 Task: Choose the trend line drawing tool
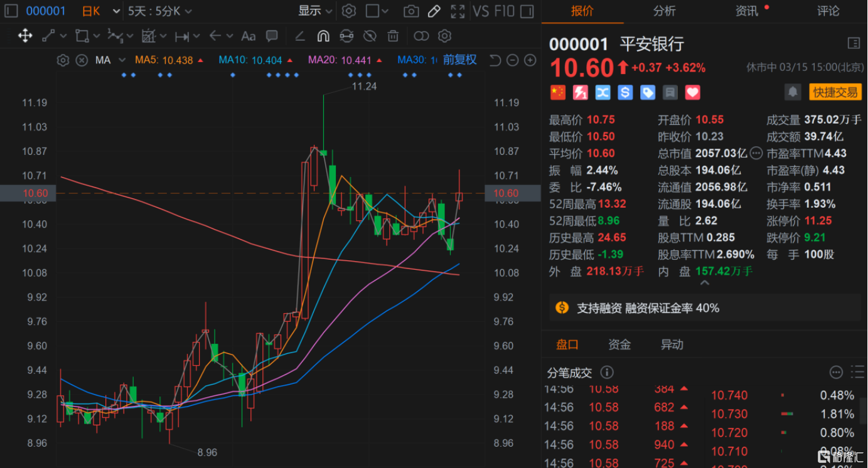(x=48, y=36)
